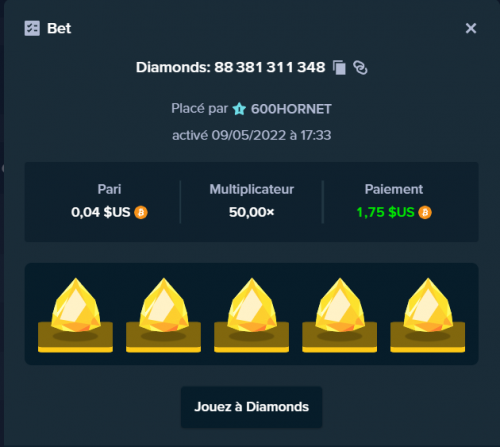Copy the bet share link icon
Image resolution: width=500 pixels, height=447 pixels.
(360, 68)
